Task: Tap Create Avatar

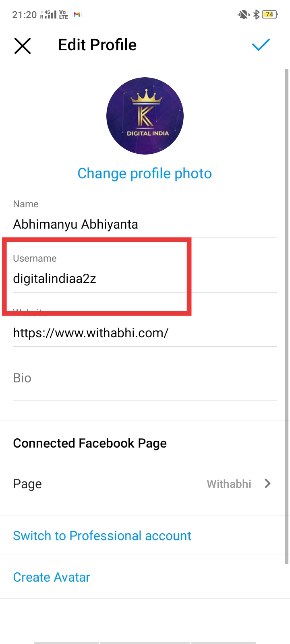Action: coord(51,577)
